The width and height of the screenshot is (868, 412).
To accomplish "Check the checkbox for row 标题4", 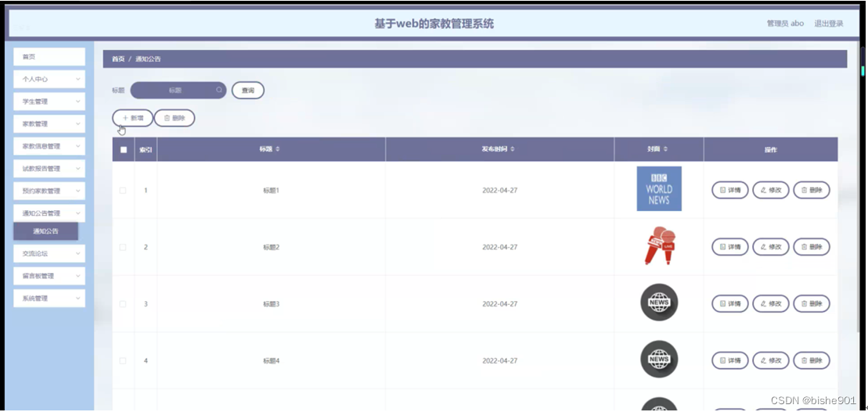I will point(123,360).
